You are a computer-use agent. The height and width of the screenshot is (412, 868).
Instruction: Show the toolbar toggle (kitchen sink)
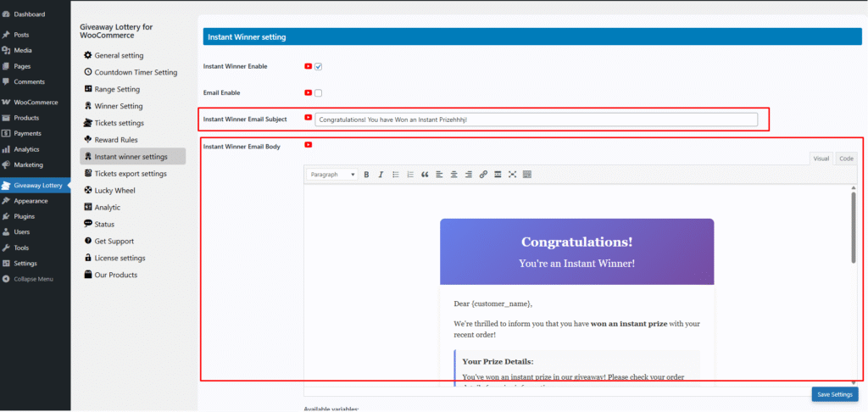(x=527, y=175)
